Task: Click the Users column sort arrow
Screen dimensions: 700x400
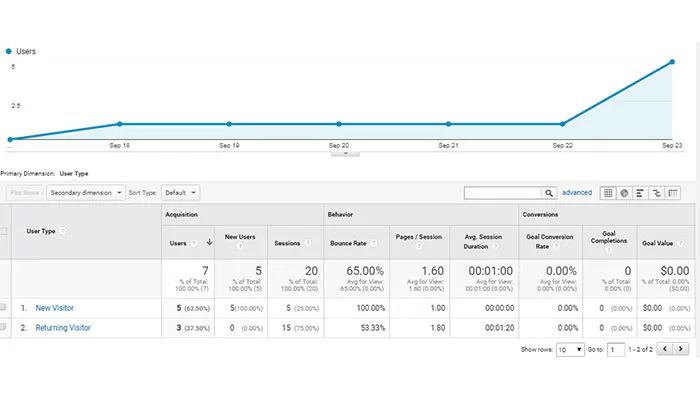Action: [209, 242]
